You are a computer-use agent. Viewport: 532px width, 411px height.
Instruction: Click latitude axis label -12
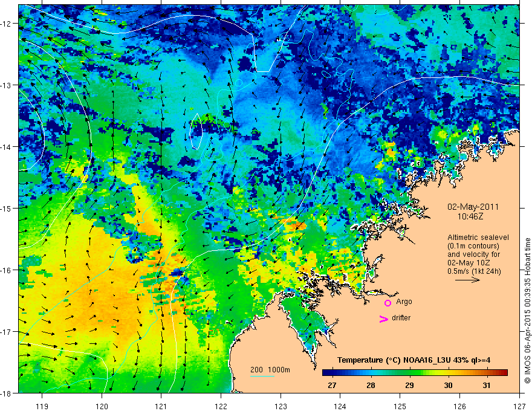click(7, 24)
